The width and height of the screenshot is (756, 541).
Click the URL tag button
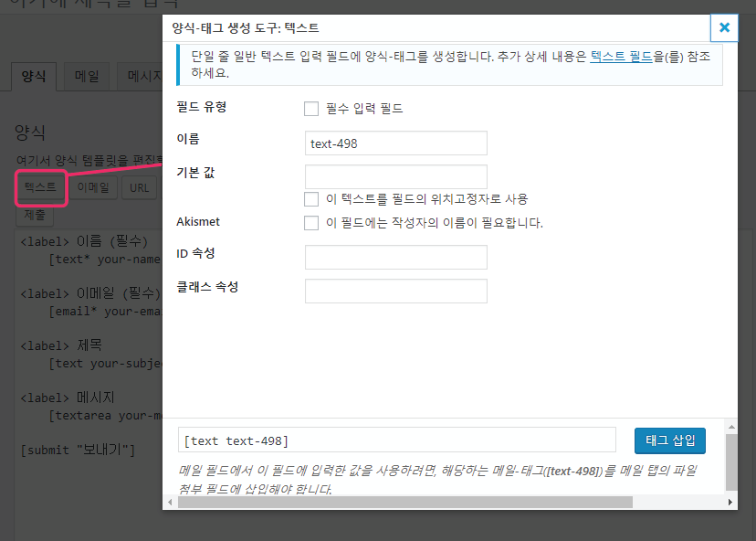pos(140,187)
